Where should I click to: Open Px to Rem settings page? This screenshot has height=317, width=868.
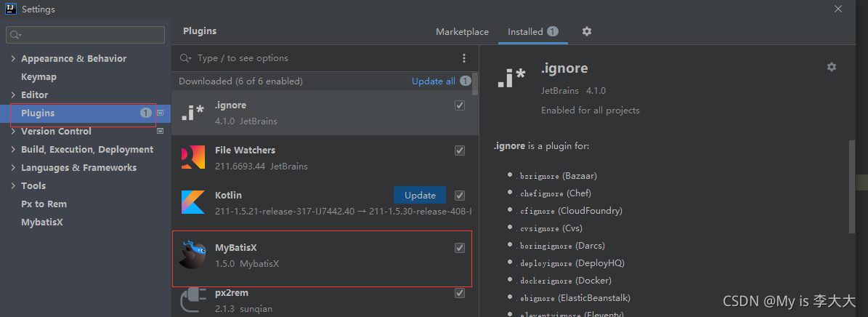coord(44,204)
